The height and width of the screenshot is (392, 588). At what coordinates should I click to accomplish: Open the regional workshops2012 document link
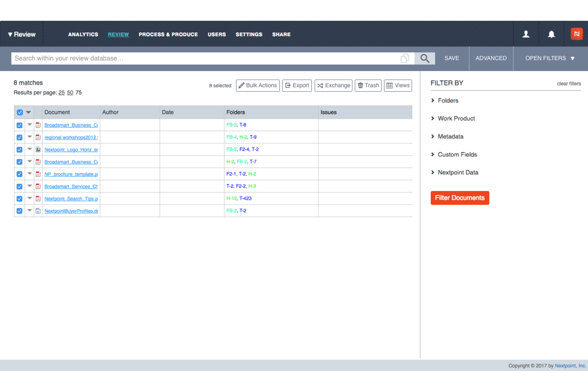(71, 137)
